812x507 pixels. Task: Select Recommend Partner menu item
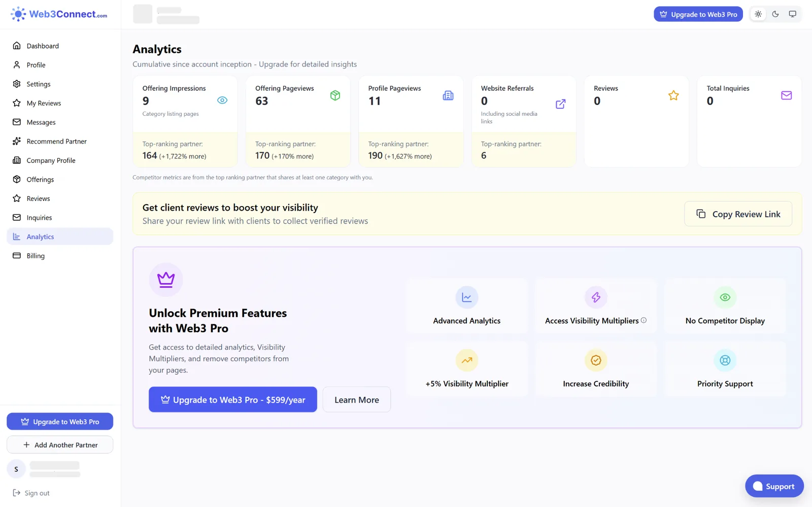click(x=60, y=141)
